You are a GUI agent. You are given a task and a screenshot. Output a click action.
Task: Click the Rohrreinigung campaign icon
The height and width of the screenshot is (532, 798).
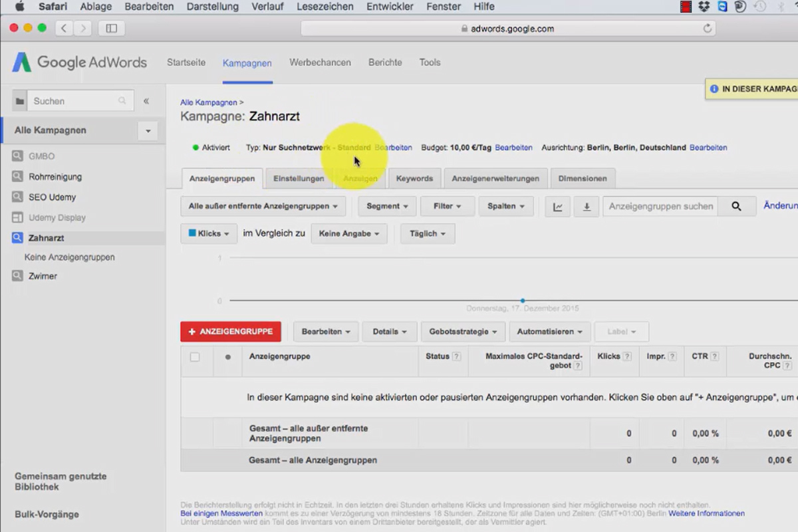[x=17, y=177]
